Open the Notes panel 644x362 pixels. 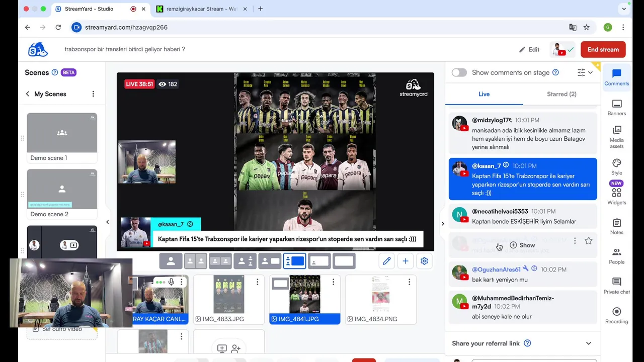tap(617, 226)
